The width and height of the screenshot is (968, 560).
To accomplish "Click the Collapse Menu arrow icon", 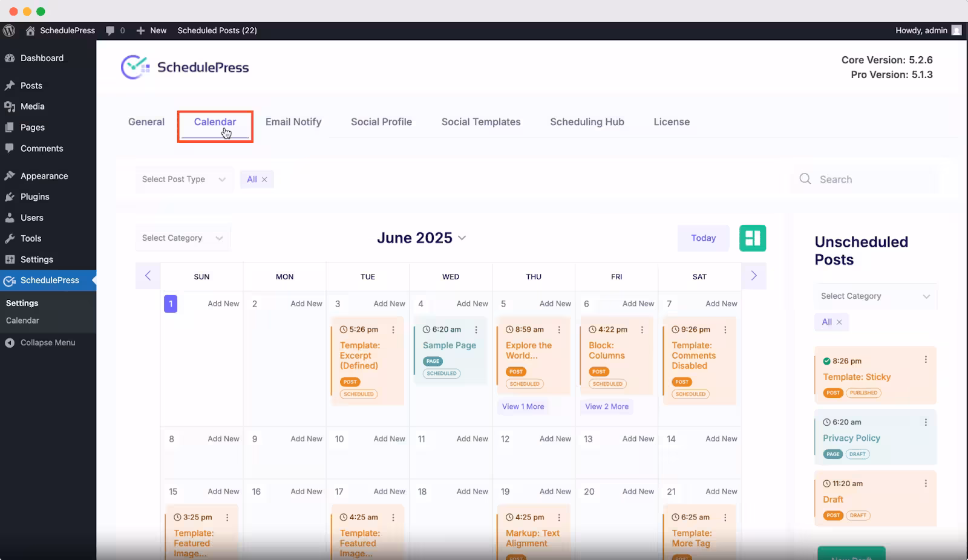I will tap(10, 343).
